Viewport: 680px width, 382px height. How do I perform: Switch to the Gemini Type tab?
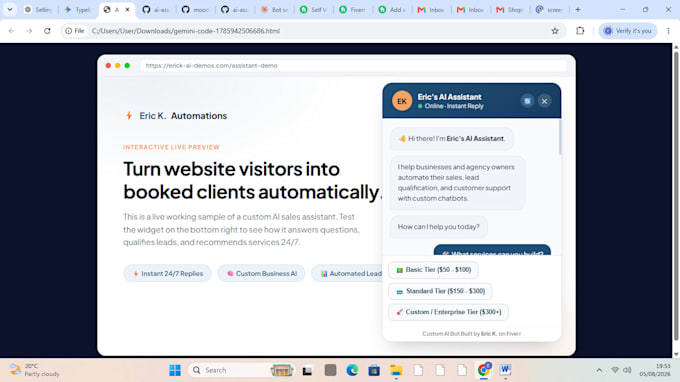point(78,10)
